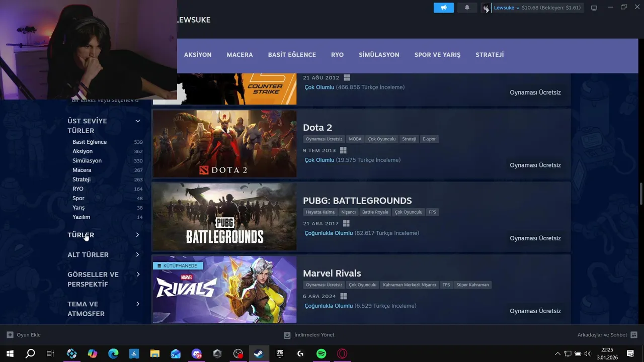Filter by Spor genre tag
644x362 pixels.
[78, 198]
